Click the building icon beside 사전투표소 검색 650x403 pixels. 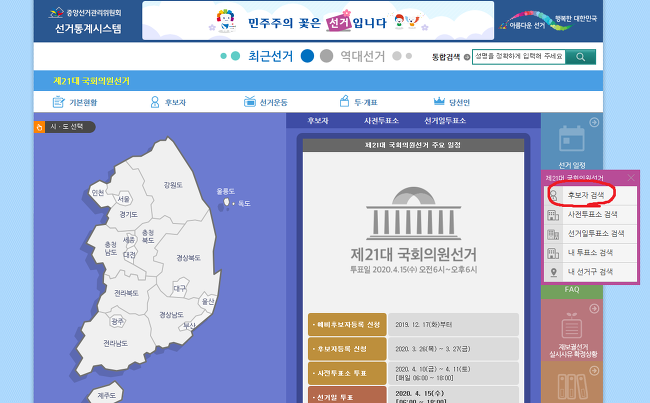tap(553, 215)
